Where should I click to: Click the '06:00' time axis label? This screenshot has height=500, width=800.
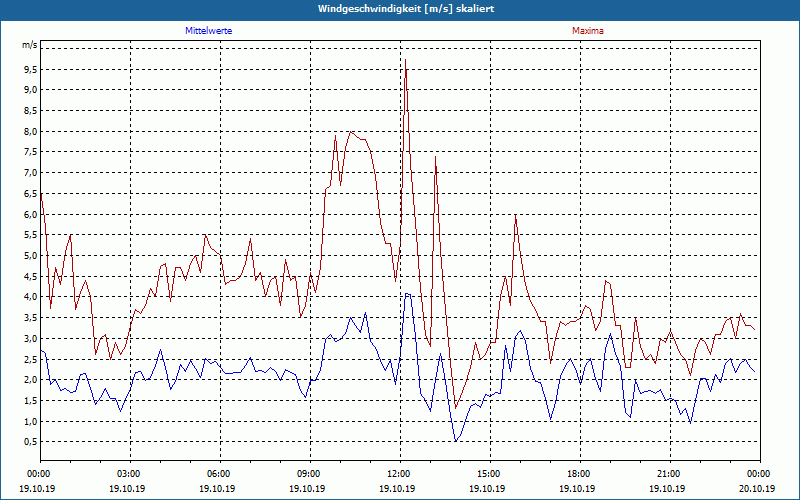pos(217,474)
